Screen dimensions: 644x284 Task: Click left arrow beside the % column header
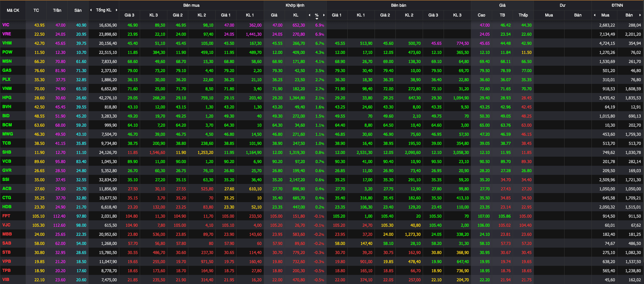click(x=310, y=15)
